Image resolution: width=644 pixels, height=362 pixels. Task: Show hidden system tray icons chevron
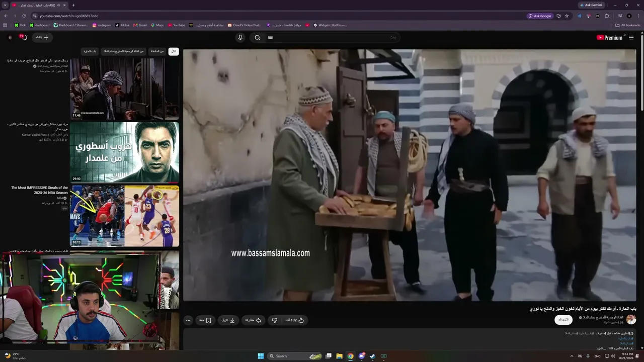[572, 356]
